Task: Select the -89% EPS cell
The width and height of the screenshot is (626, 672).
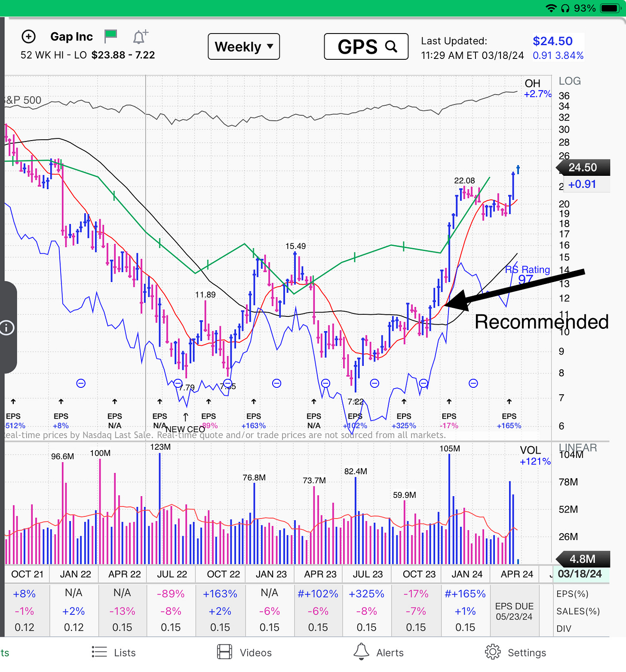Action: (x=171, y=594)
